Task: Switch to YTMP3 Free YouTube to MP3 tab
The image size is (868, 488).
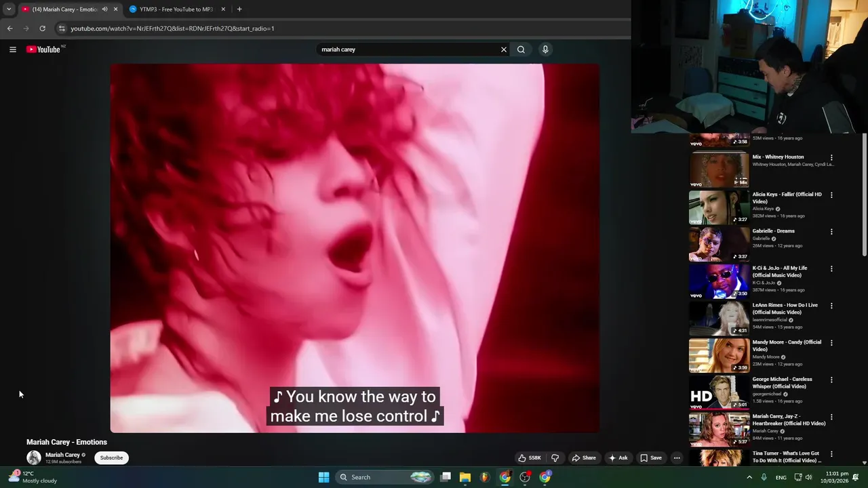Action: 176,9
